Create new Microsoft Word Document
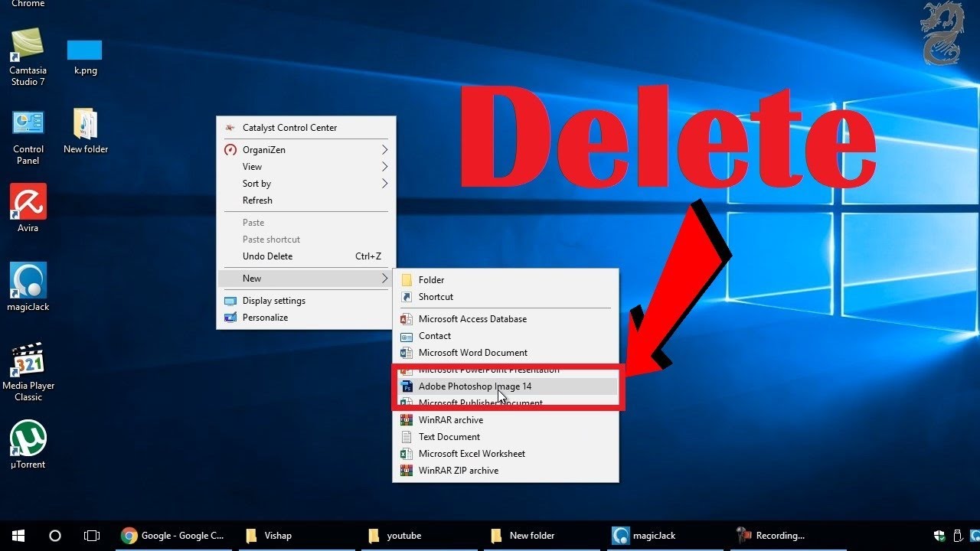 [x=505, y=353]
